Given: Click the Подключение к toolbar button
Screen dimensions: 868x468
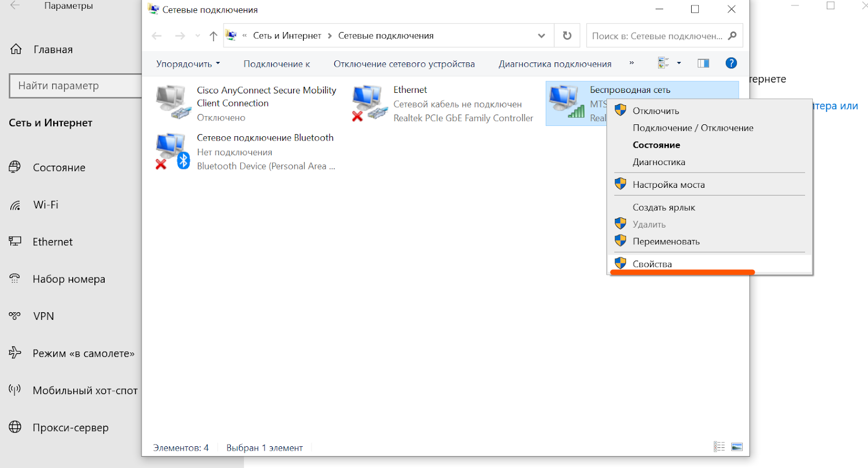Looking at the screenshot, I should tap(277, 64).
